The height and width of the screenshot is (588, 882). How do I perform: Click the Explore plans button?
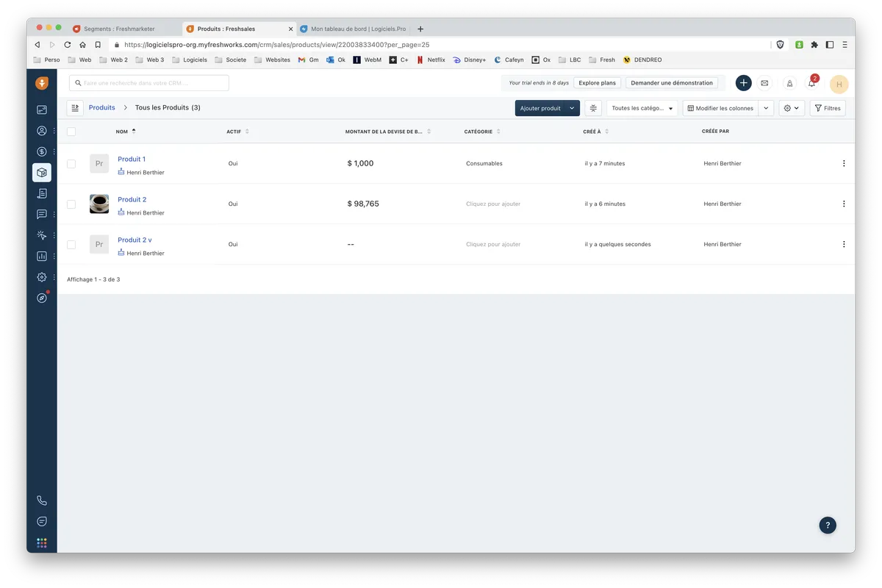click(x=598, y=83)
